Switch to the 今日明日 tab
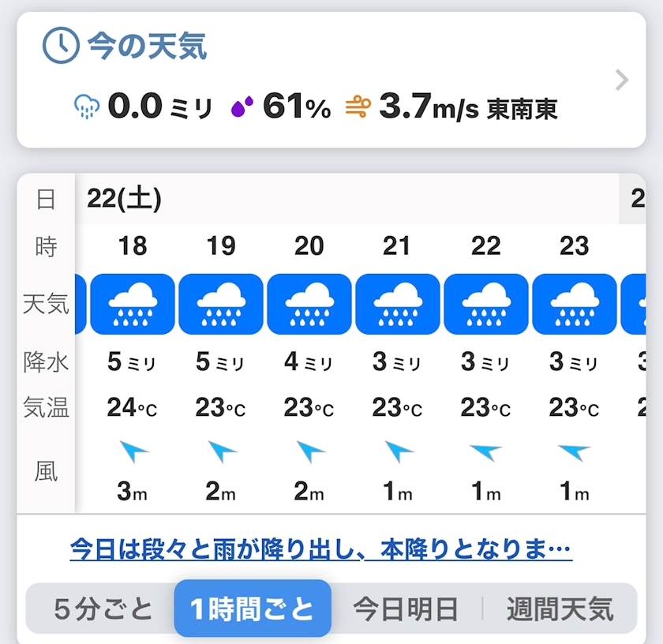 (405, 609)
